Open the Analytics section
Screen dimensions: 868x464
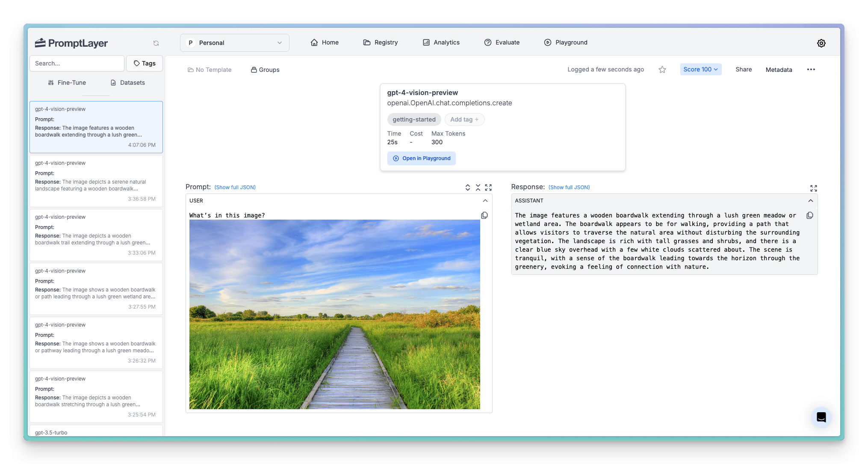point(441,42)
